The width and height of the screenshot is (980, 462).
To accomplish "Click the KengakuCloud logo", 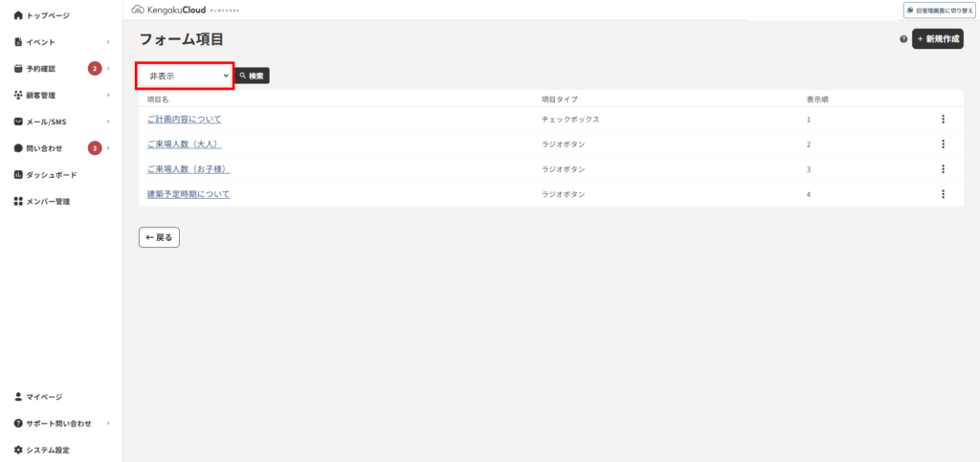I will click(x=185, y=10).
